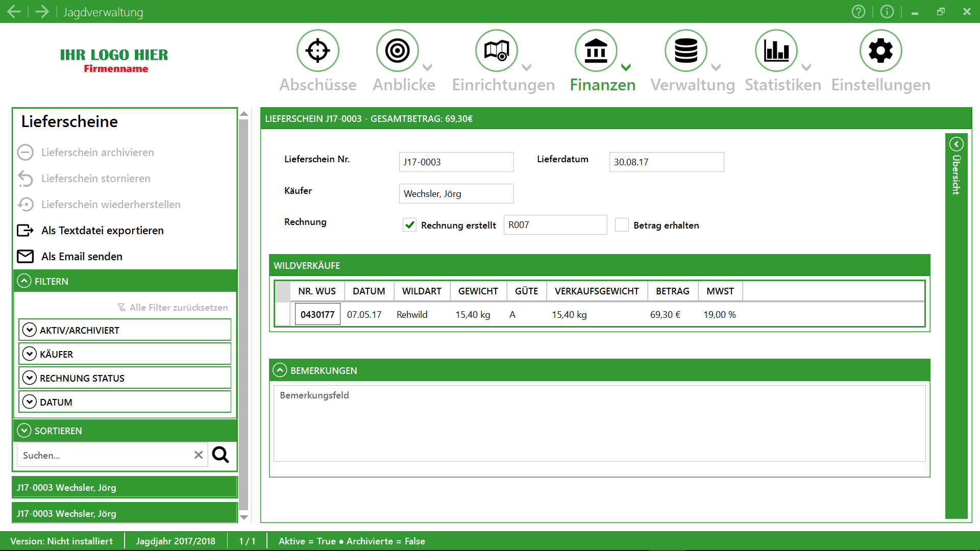Click the magnifier search icon
Screen dimensions: 980x551
coord(220,455)
